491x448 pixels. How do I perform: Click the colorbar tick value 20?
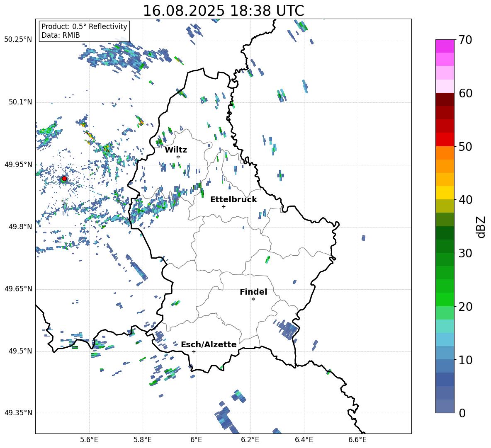[465, 306]
